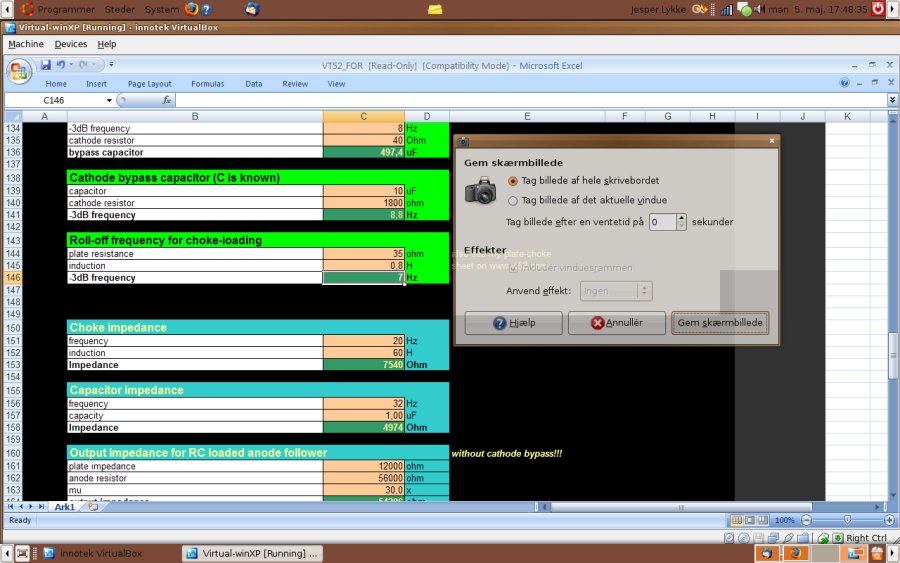
Task: Open the Programmer menu in Ubuntu panel
Action: coord(66,9)
